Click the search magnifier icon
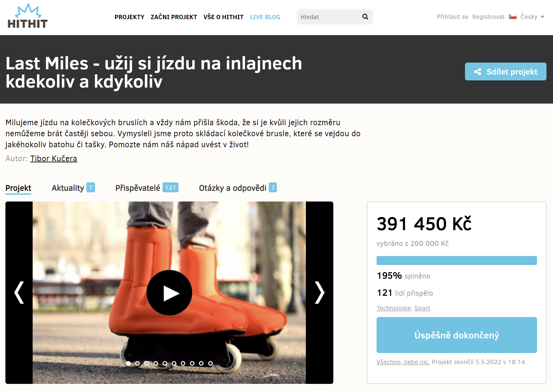This screenshot has height=392, width=553. point(365,17)
